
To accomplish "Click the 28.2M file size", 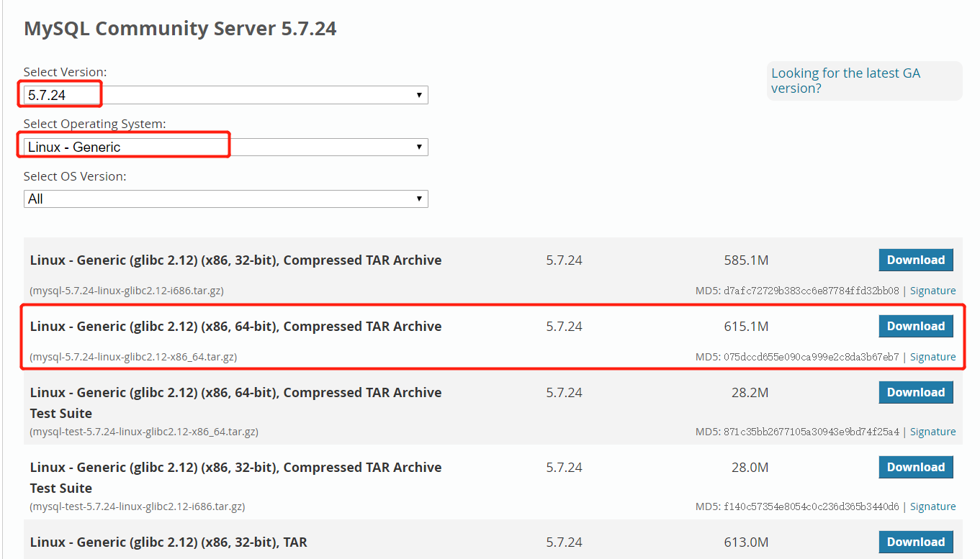I will coord(750,393).
